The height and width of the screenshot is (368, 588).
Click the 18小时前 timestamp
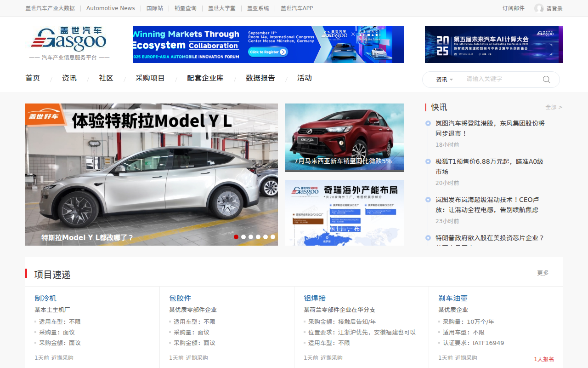click(447, 145)
